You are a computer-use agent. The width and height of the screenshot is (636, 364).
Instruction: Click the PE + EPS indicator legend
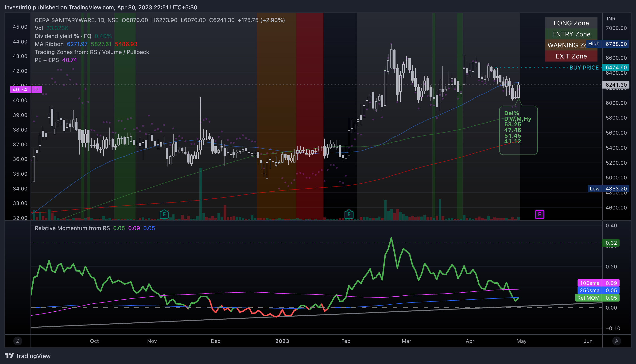click(56, 60)
